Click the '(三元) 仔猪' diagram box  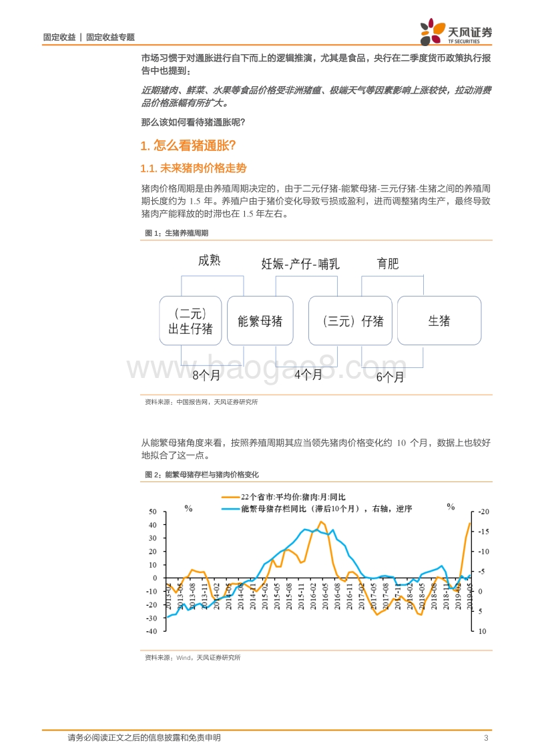click(350, 321)
